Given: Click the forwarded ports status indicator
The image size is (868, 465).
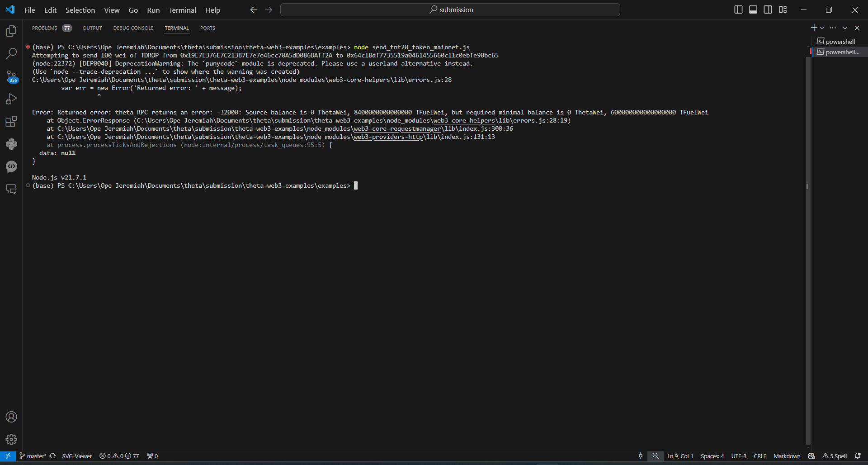Looking at the screenshot, I should click(x=152, y=456).
